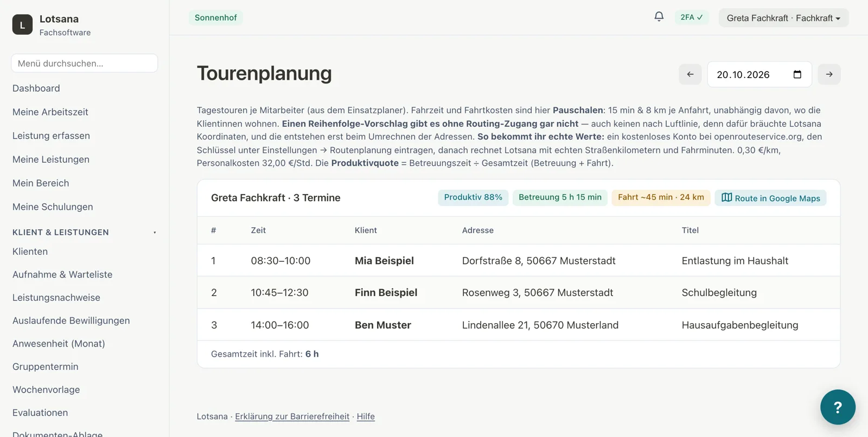Viewport: 868px width, 437px height.
Task: Open Erklärung zur Barrierefreiheit link
Action: pos(292,416)
